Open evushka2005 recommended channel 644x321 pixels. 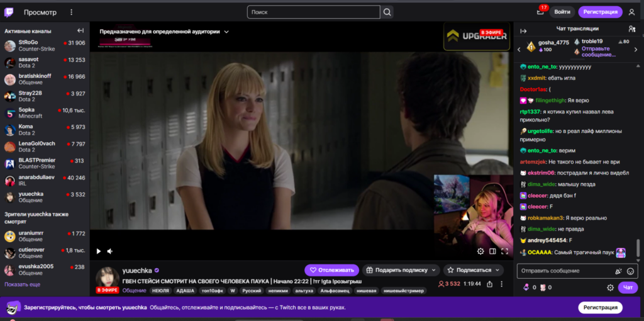tap(45, 269)
